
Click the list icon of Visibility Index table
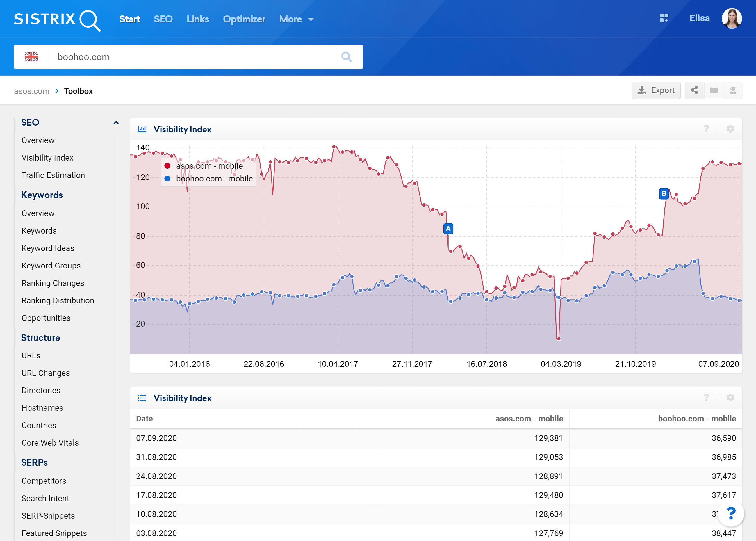pos(142,398)
